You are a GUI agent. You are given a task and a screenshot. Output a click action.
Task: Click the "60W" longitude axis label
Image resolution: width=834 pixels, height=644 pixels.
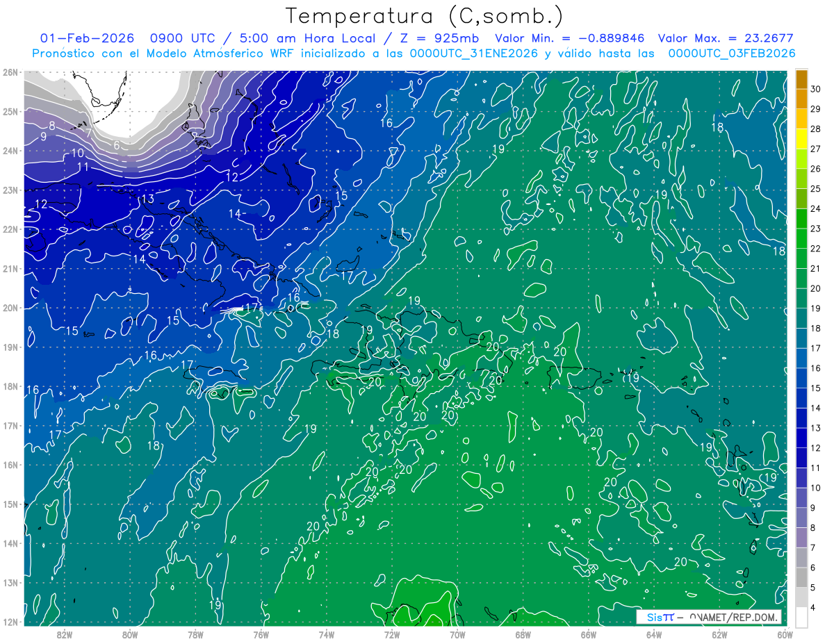(x=785, y=634)
